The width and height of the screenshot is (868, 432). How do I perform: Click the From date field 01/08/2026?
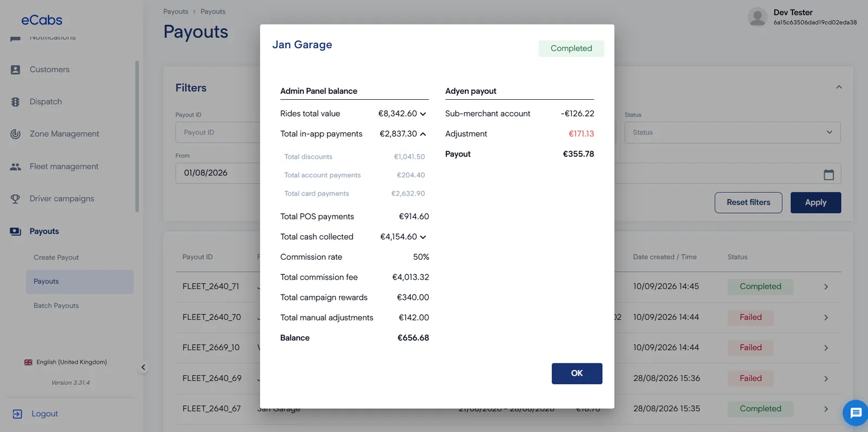click(218, 173)
